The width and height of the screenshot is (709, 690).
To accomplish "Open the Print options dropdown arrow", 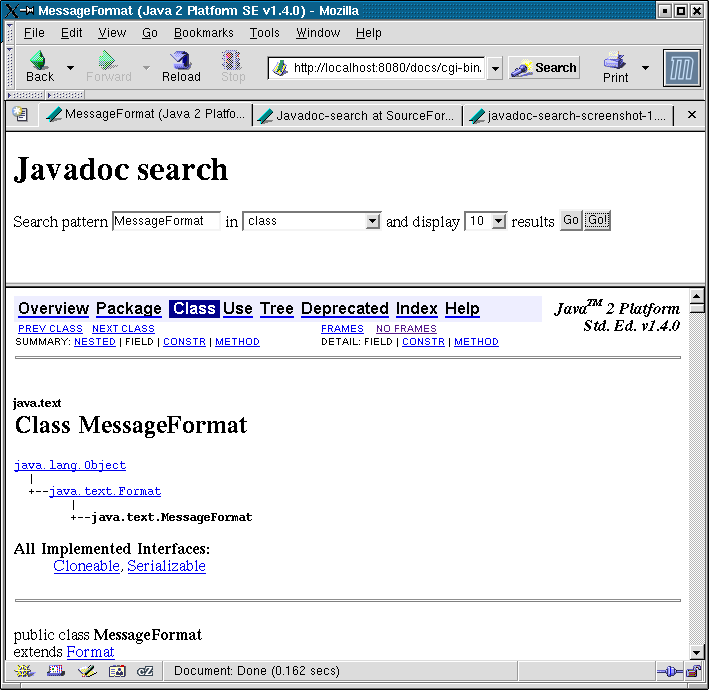I will pos(645,68).
